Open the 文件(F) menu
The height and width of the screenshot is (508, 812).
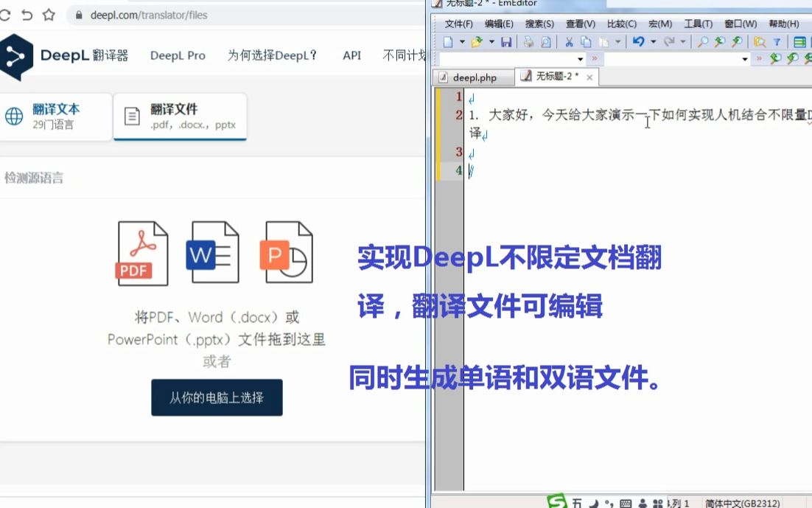click(459, 24)
